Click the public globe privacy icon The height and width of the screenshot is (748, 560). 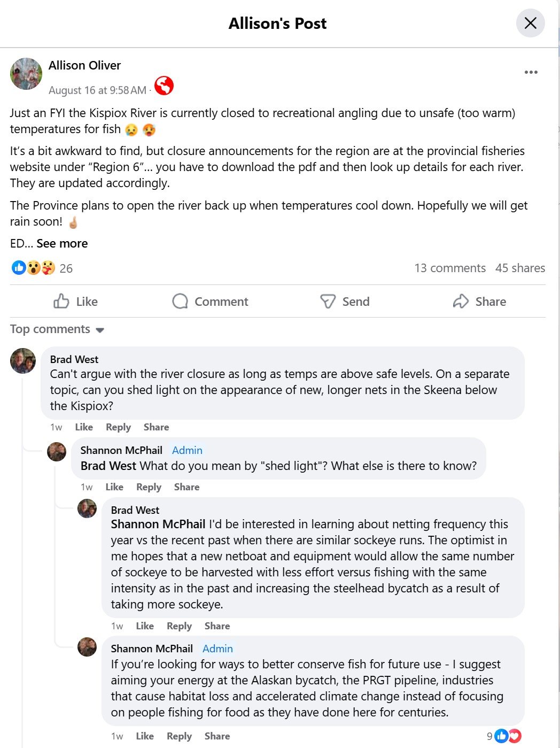pos(164,86)
